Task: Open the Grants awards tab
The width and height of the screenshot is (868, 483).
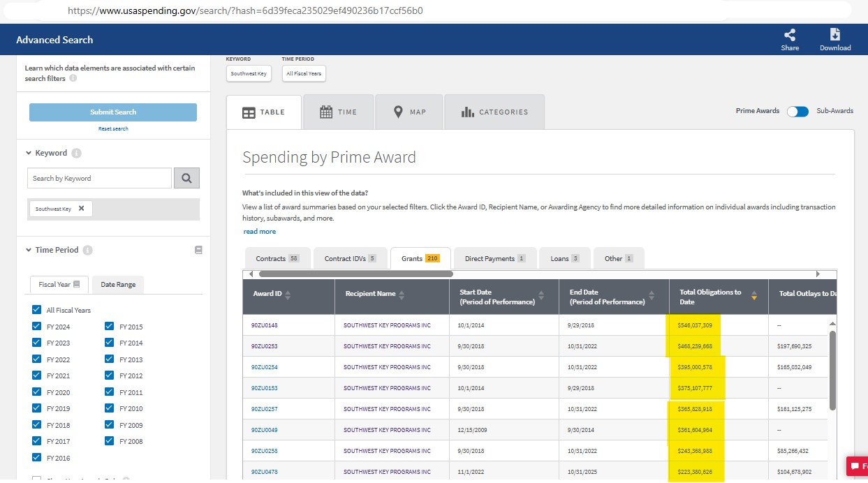Action: 420,258
